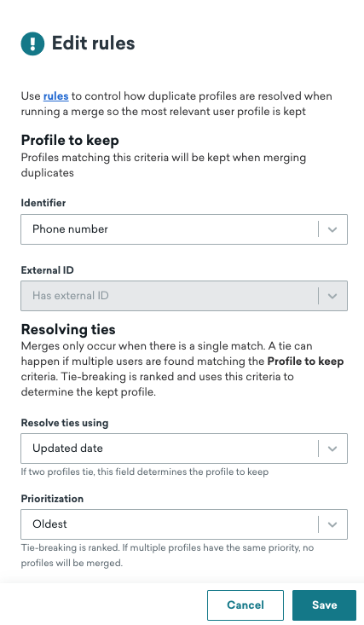Image resolution: width=364 pixels, height=625 pixels.
Task: Click the Identifier field label
Action: pyautogui.click(x=43, y=203)
